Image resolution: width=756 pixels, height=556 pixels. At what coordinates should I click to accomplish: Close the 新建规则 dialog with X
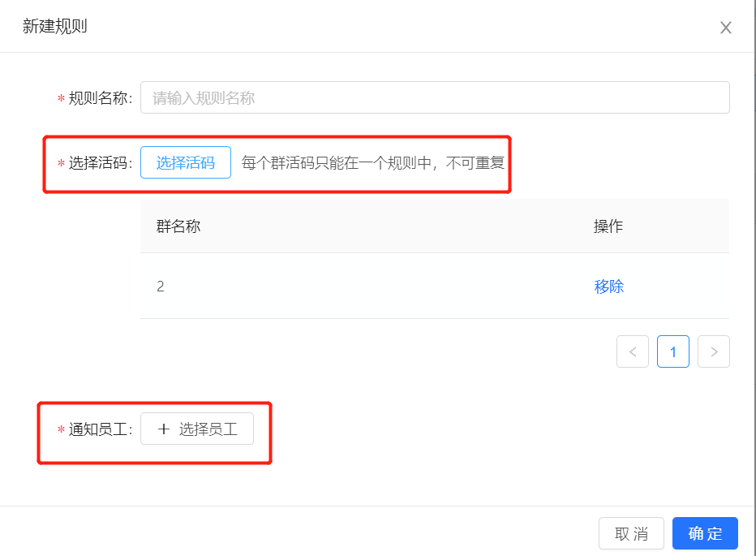pyautogui.click(x=726, y=28)
